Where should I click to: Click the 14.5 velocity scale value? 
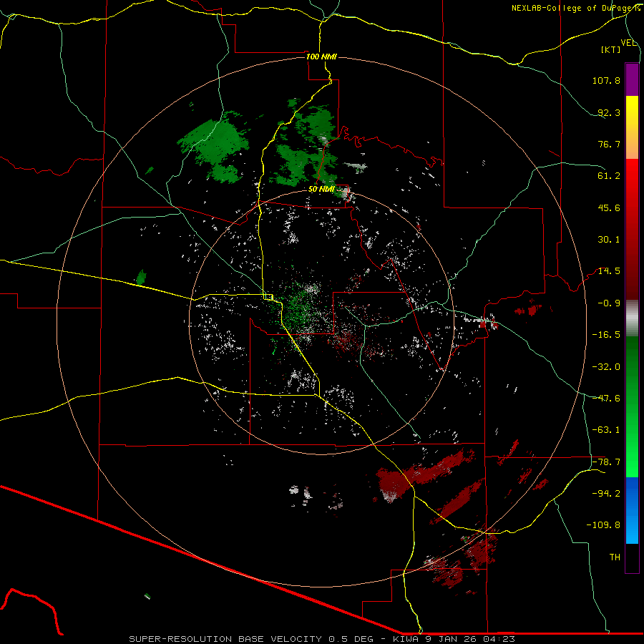coord(609,271)
